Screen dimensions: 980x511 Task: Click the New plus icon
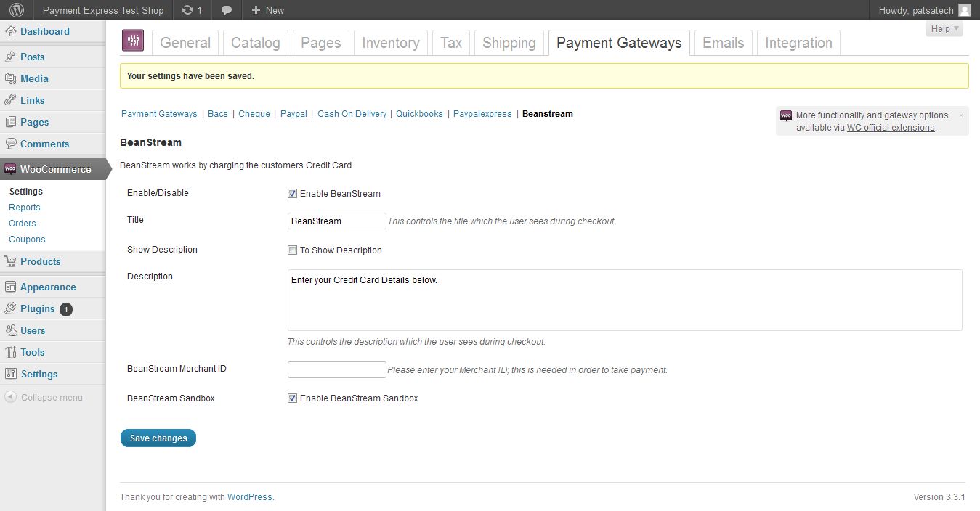coord(256,10)
